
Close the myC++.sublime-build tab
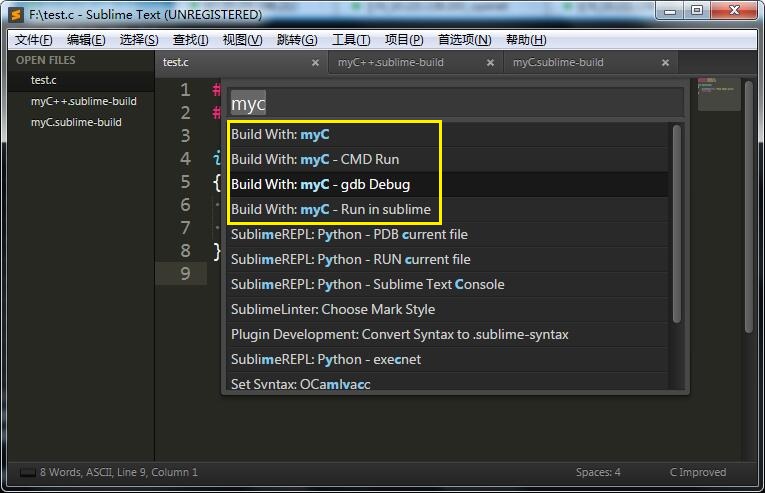pyautogui.click(x=490, y=63)
